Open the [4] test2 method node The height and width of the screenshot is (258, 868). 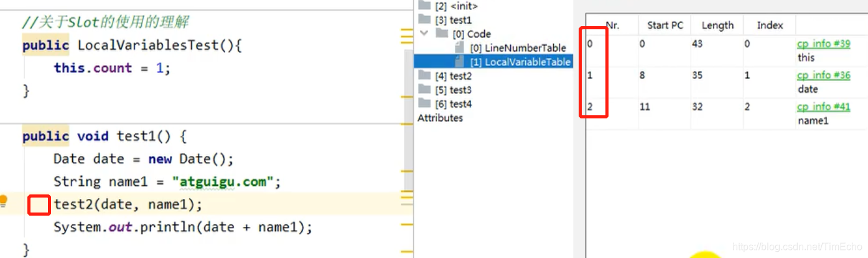453,76
